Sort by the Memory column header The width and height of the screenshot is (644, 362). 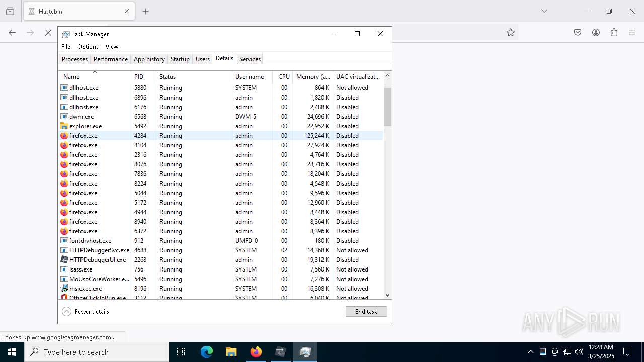312,76
